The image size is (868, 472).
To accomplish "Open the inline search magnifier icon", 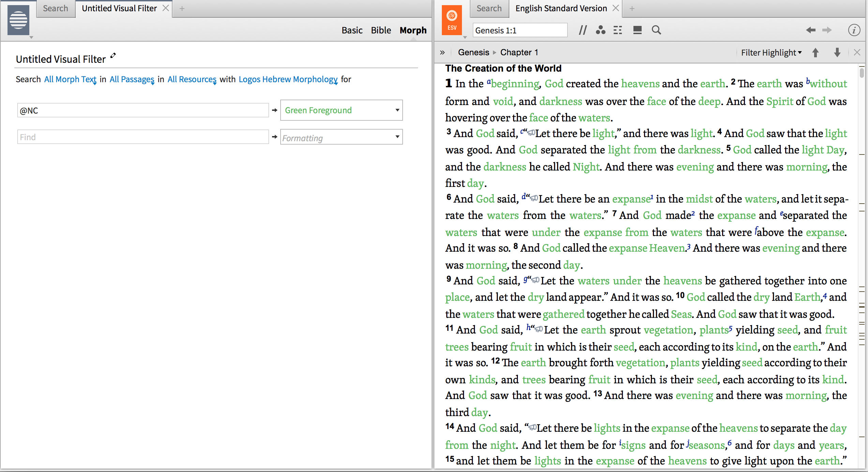I will click(656, 30).
